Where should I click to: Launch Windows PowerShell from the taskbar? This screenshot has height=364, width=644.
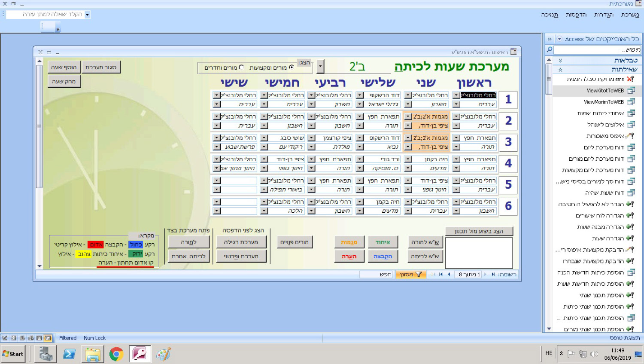pyautogui.click(x=69, y=354)
